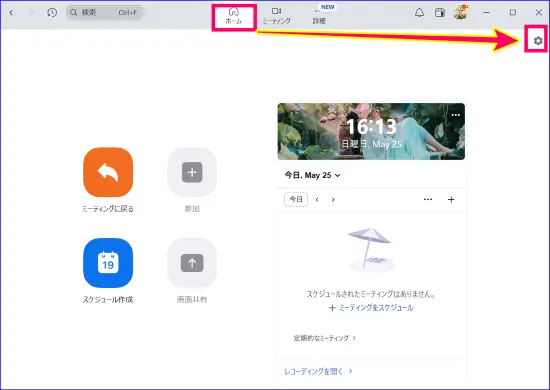Click the 画面共有 upload arrow button

click(x=192, y=263)
